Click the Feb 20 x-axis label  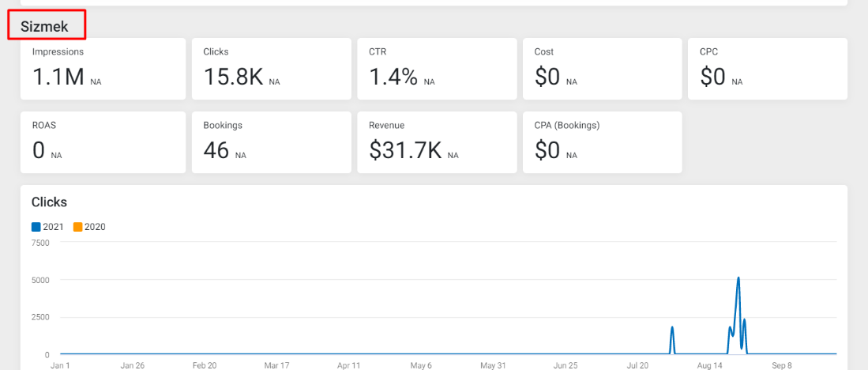[205, 365]
